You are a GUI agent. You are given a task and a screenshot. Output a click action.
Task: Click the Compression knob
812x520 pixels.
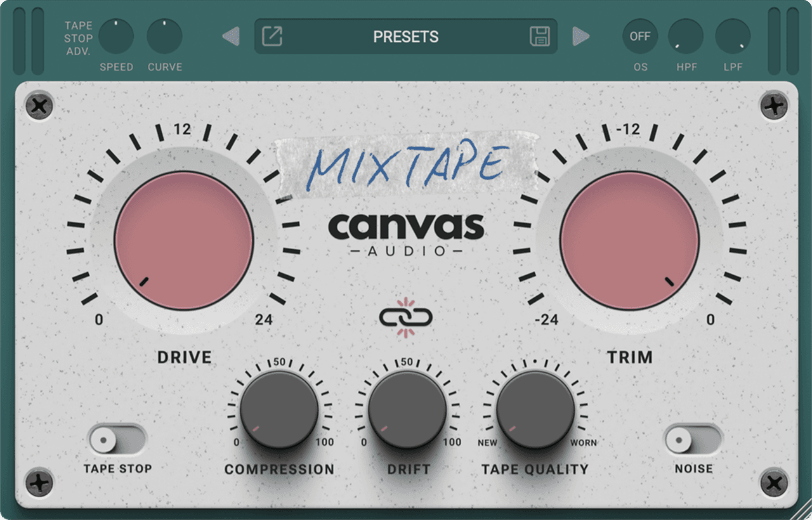279,410
